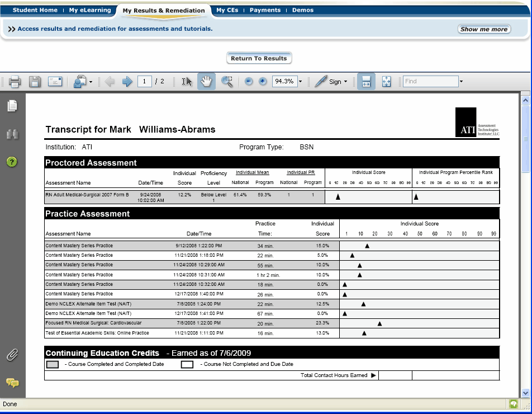Screen dimensions: 532x414
Task: Enable Fit Page view mode
Action: (x=386, y=81)
